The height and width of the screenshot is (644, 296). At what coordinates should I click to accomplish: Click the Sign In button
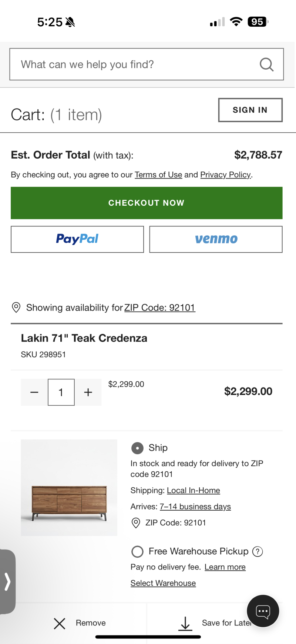(250, 110)
